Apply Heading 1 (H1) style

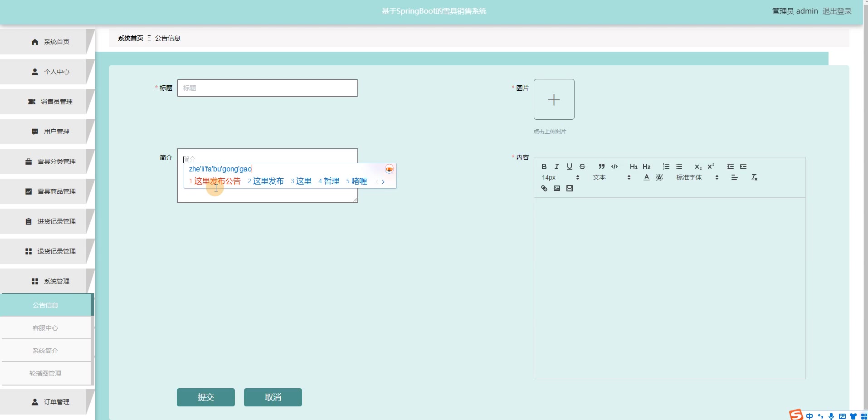pyautogui.click(x=634, y=166)
